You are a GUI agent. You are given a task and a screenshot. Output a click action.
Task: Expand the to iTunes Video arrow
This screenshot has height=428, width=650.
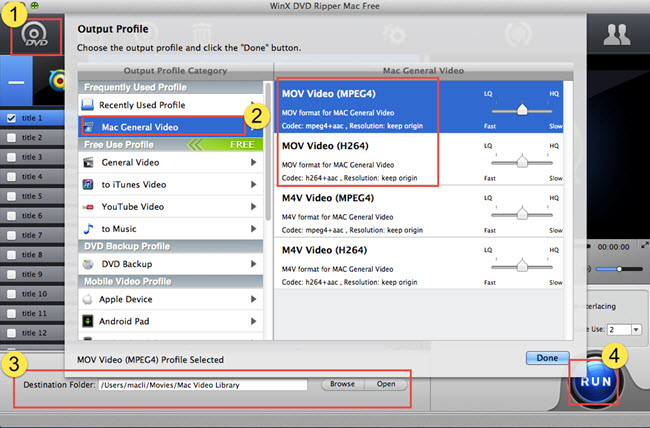(x=253, y=185)
